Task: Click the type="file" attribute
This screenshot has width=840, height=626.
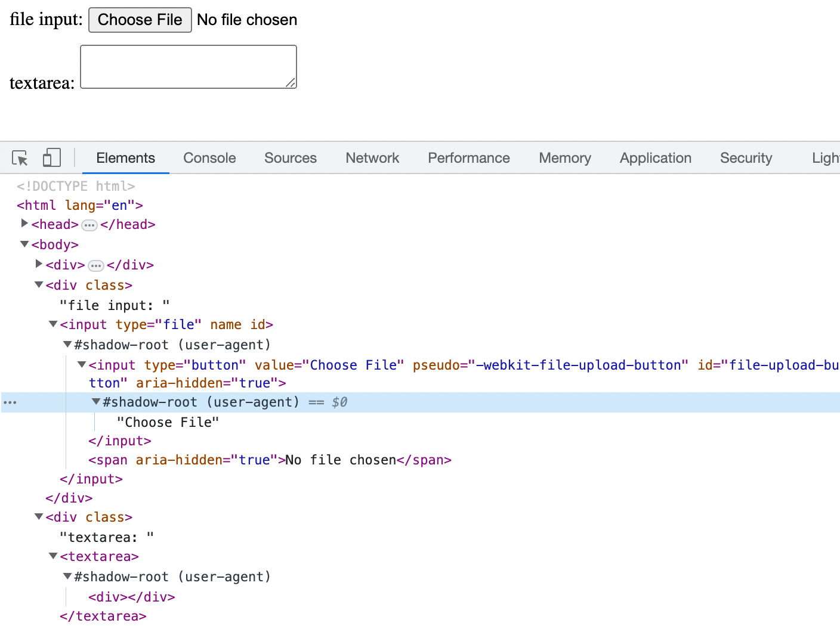Action: click(x=159, y=325)
